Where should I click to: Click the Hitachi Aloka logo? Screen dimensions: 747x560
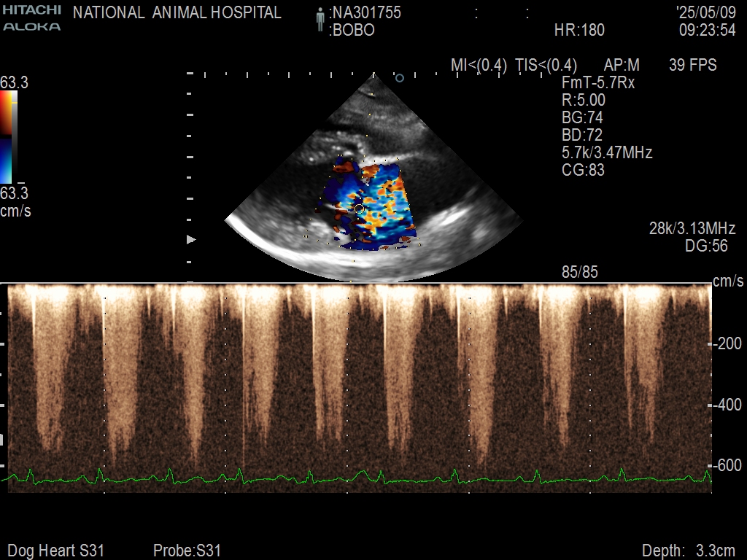(x=31, y=18)
